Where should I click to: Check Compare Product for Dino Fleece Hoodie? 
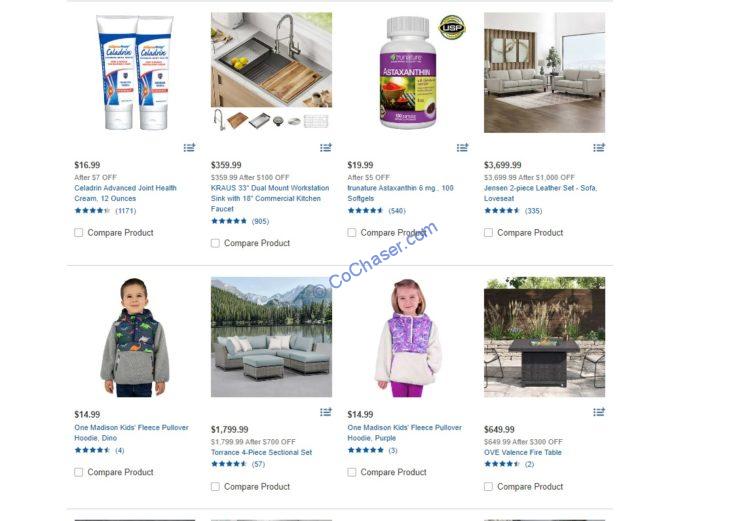click(x=79, y=472)
